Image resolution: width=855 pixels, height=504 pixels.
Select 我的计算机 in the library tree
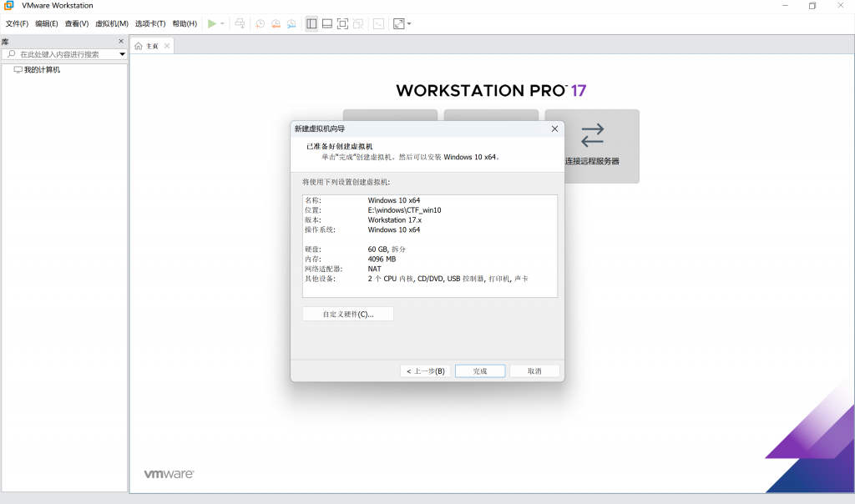click(42, 70)
